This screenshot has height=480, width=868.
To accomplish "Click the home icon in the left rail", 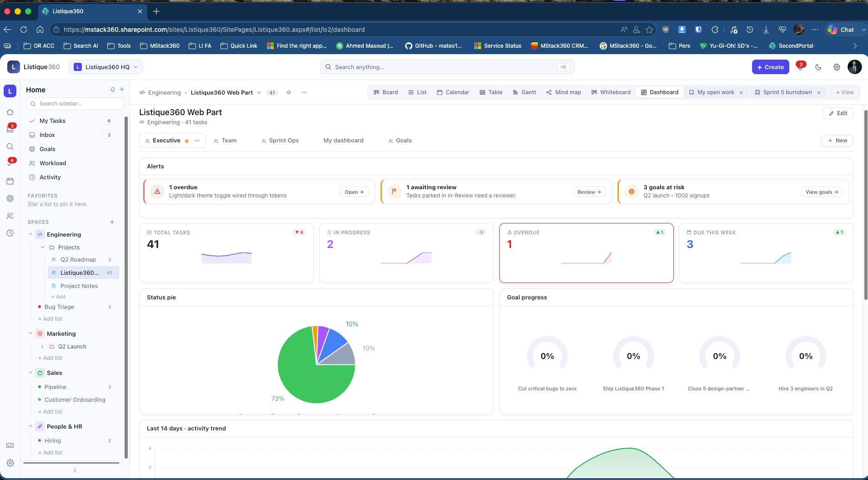I will click(x=10, y=112).
